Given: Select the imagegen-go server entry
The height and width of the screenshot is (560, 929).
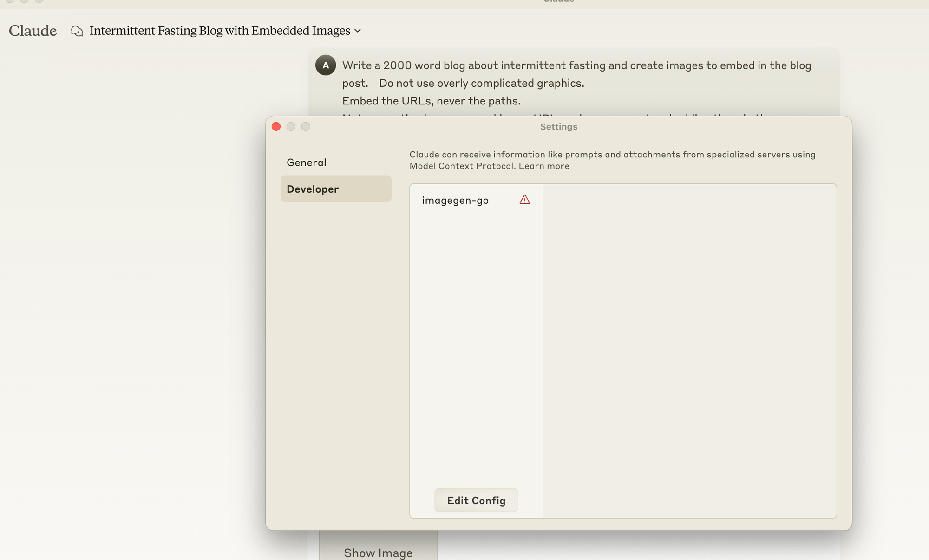Looking at the screenshot, I should click(455, 201).
